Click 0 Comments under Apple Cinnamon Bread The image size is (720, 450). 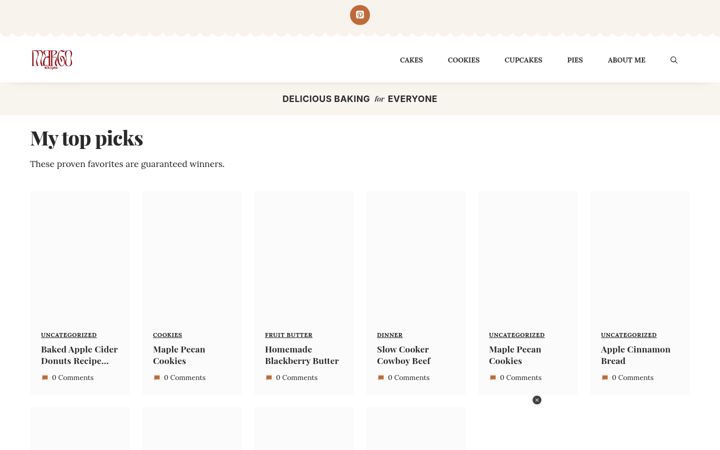[x=633, y=377]
